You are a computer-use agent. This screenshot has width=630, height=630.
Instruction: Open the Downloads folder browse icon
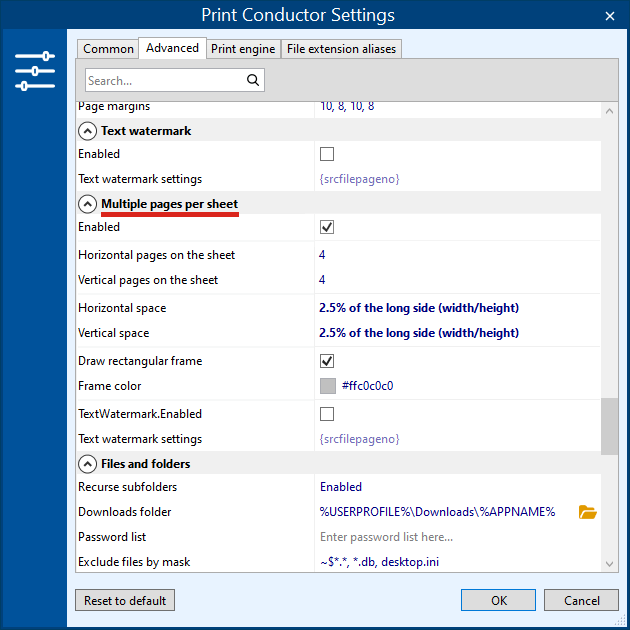click(x=587, y=512)
